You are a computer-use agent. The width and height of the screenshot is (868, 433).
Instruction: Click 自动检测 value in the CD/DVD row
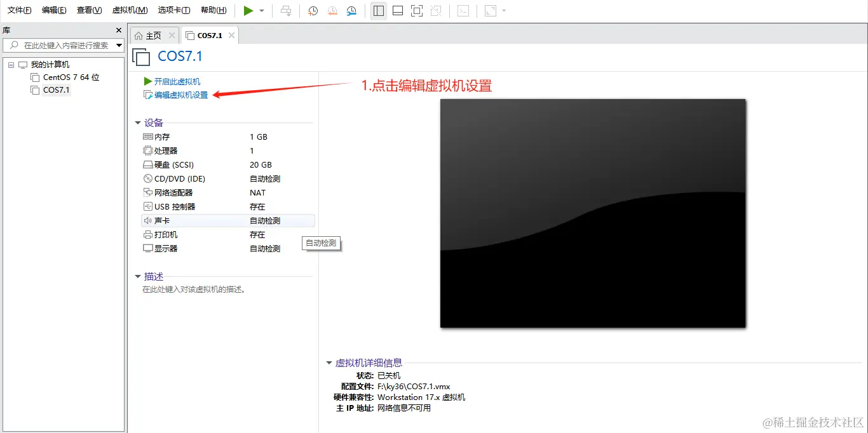(265, 179)
